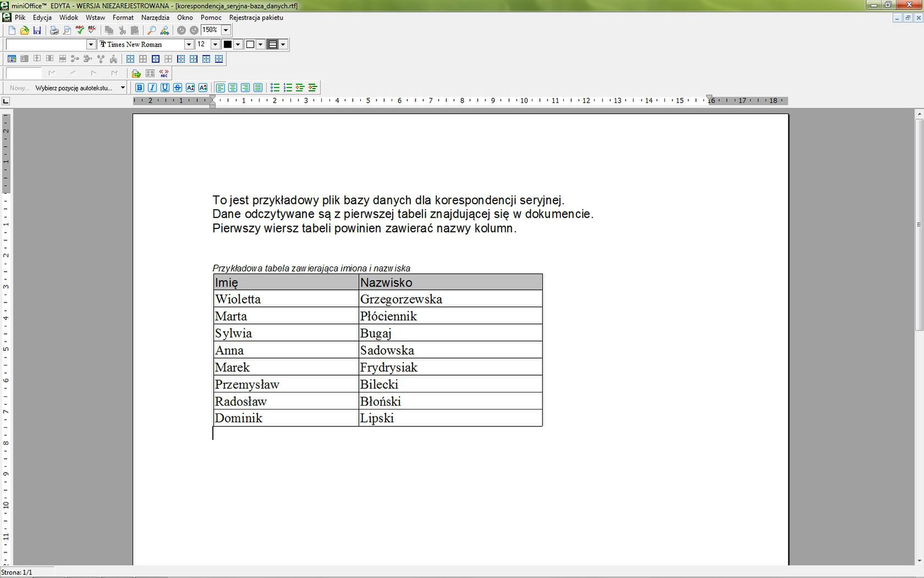Align the paragraph right

tap(245, 88)
